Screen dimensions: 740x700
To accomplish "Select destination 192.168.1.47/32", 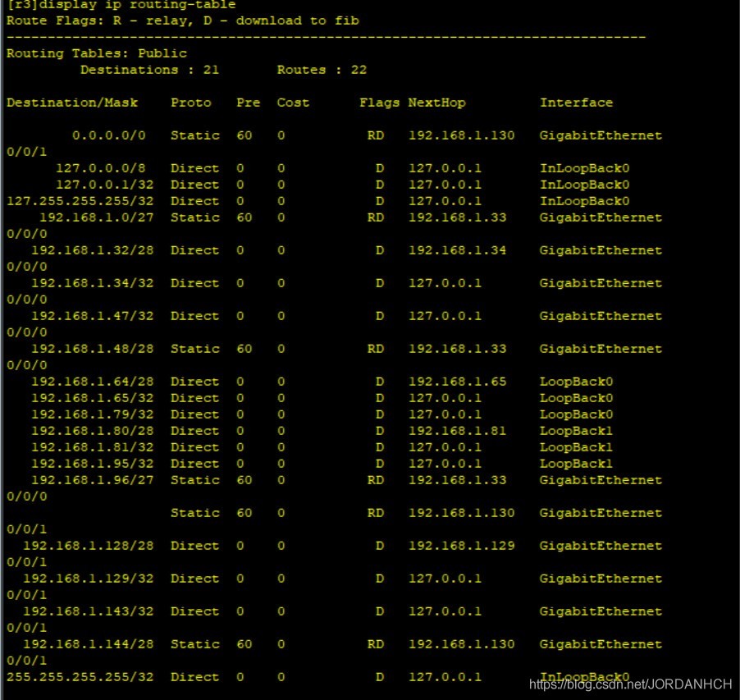I will [93, 316].
